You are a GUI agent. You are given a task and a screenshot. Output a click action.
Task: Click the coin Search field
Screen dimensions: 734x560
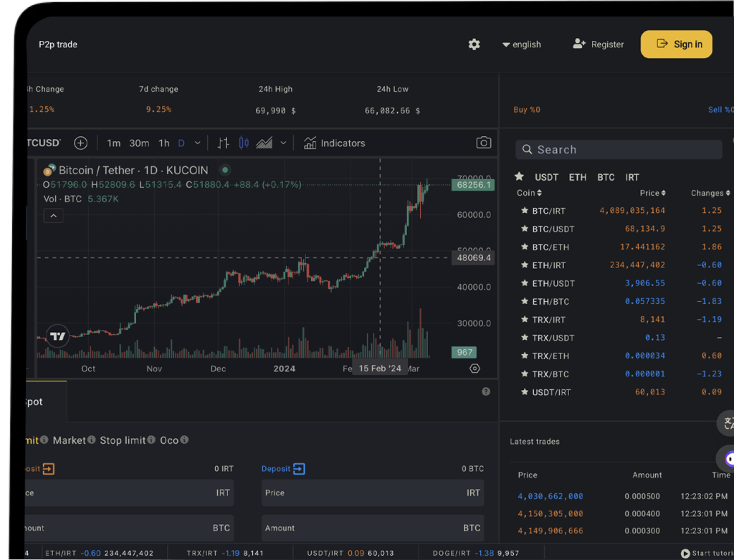pos(619,149)
